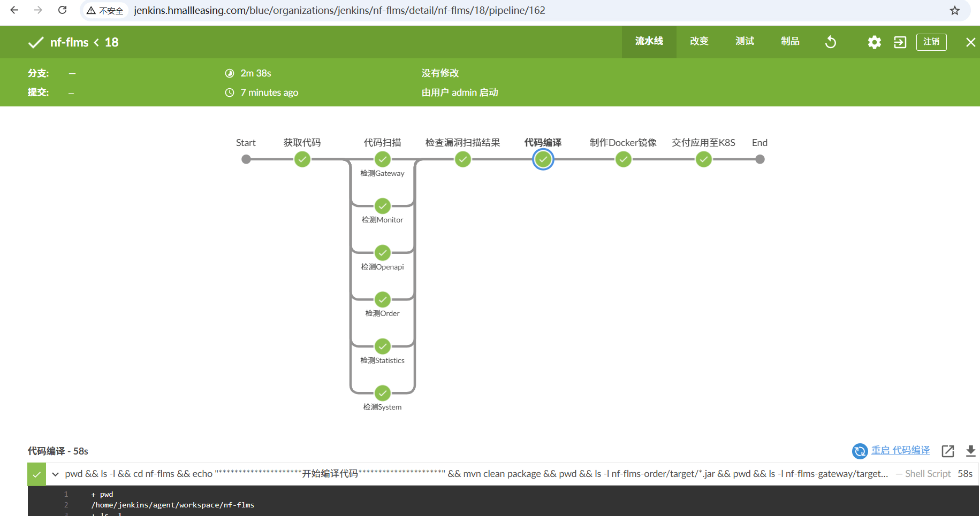The width and height of the screenshot is (980, 516).
Task: Go to classic Jenkins view icon
Action: tap(900, 42)
